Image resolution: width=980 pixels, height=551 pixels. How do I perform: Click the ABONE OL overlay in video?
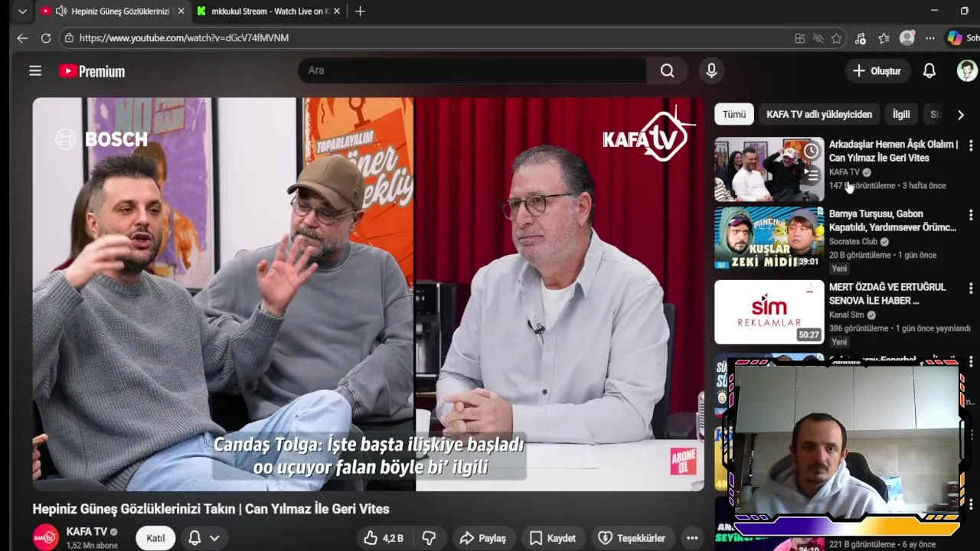[683, 461]
